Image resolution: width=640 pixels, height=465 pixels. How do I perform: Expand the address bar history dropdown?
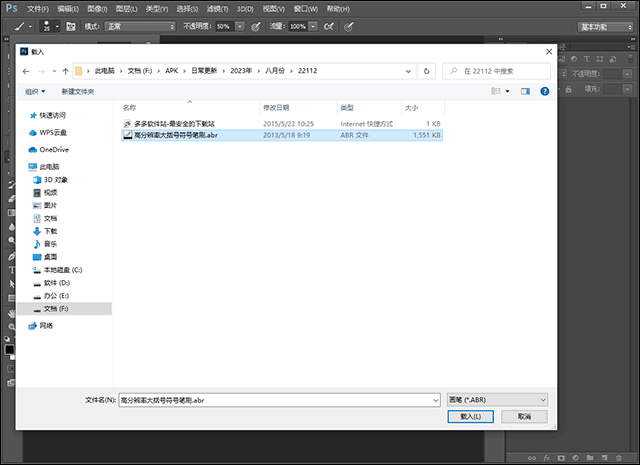408,71
